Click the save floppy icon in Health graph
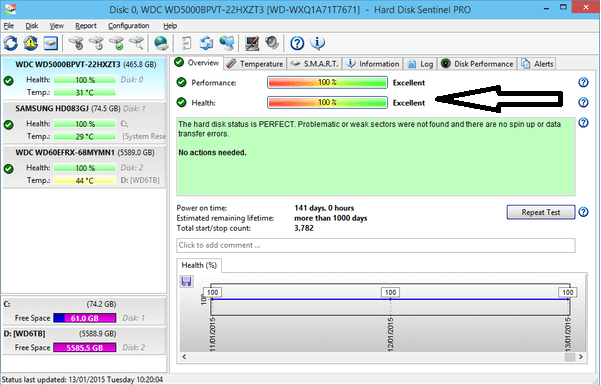Screen dimensions: 601x385 pos(187,282)
